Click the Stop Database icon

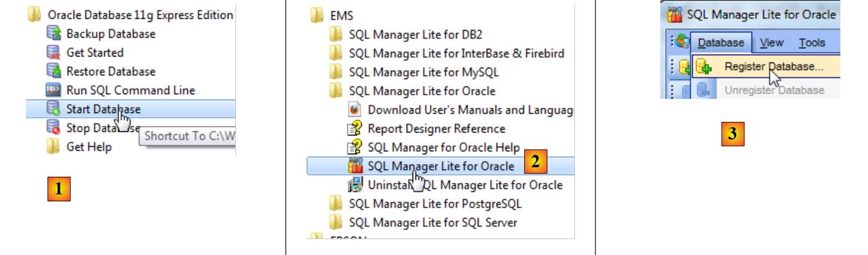54,128
